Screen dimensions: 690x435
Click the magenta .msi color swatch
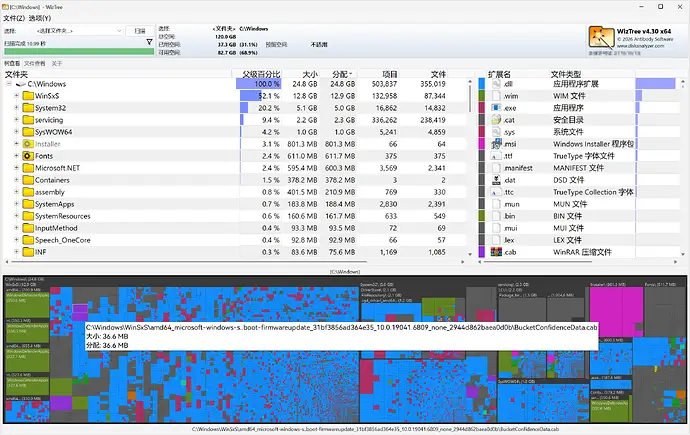481,144
